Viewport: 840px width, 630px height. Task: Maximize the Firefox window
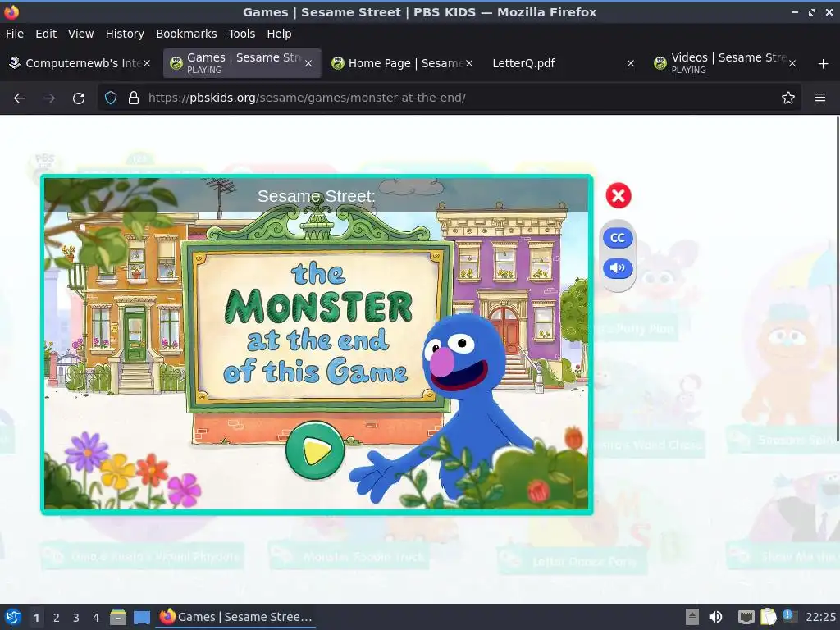[x=812, y=11]
